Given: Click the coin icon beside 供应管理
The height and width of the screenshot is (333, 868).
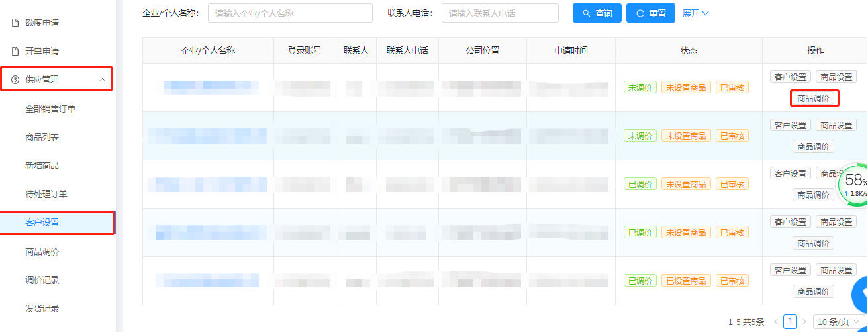Looking at the screenshot, I should tap(15, 79).
